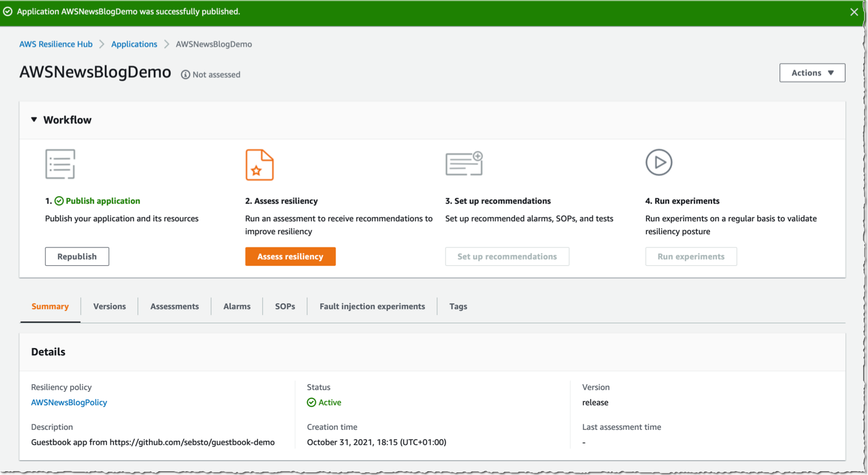This screenshot has height=475, width=868.
Task: Switch to the Tags tab
Action: point(458,307)
